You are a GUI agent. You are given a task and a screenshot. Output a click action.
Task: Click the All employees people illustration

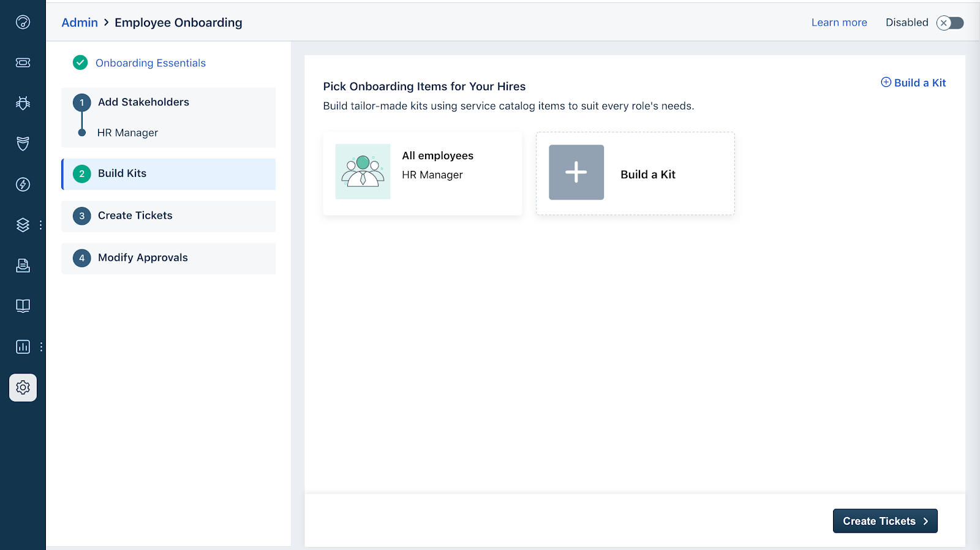[x=363, y=171]
